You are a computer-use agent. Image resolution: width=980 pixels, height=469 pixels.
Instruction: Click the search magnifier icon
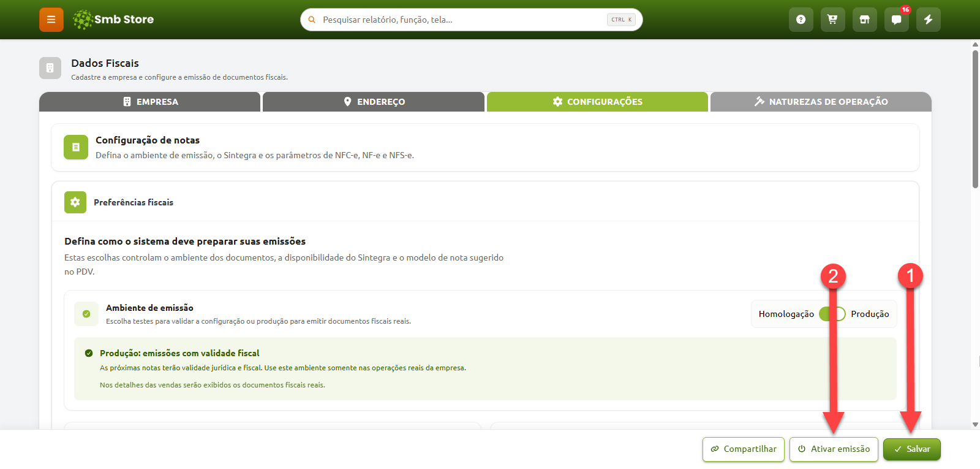312,20
